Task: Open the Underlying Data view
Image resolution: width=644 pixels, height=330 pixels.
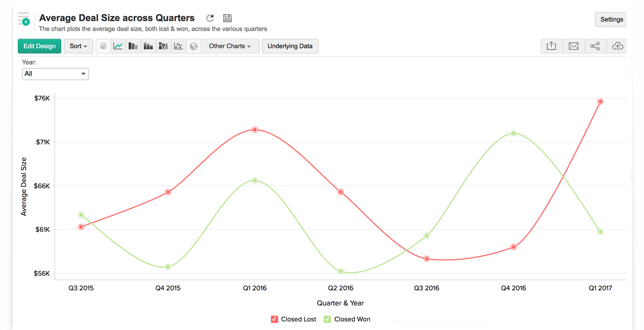Action: tap(290, 46)
